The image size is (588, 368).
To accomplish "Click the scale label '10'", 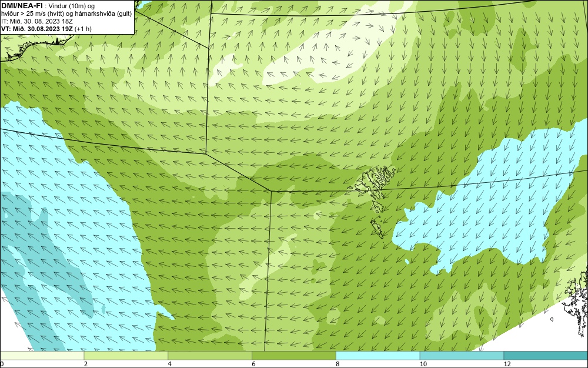I will [x=423, y=364].
